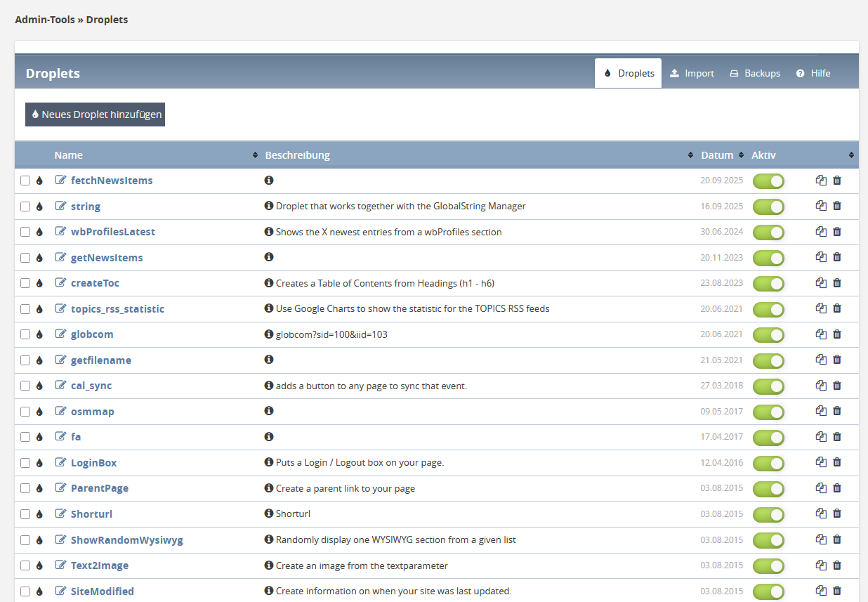868x602 pixels.
Task: Click the droplet icon beside createToc
Action: click(39, 284)
